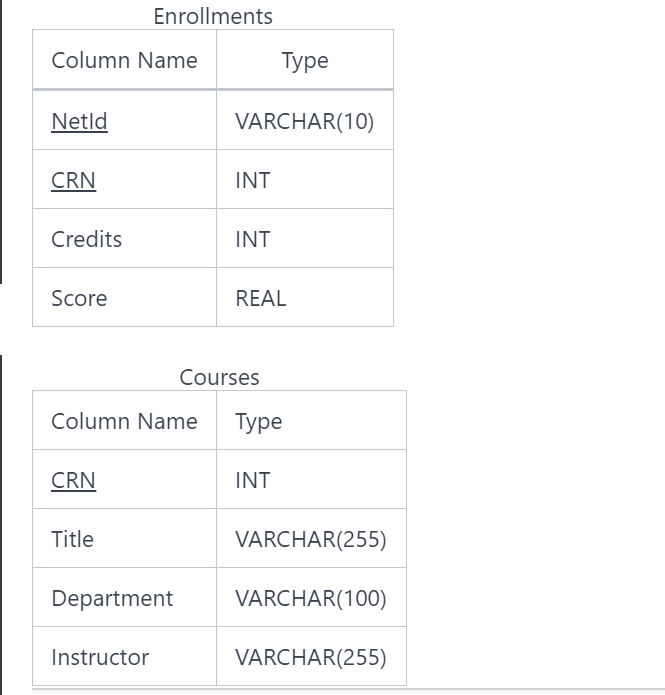665x695 pixels.
Task: Click the VARCHAR(100) type cell
Action: 310,598
